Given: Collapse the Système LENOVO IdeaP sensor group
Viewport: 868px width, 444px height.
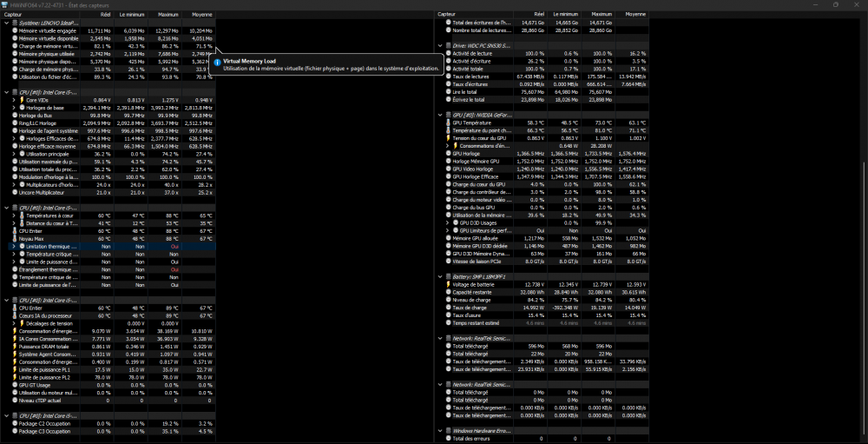Looking at the screenshot, I should click(x=7, y=23).
